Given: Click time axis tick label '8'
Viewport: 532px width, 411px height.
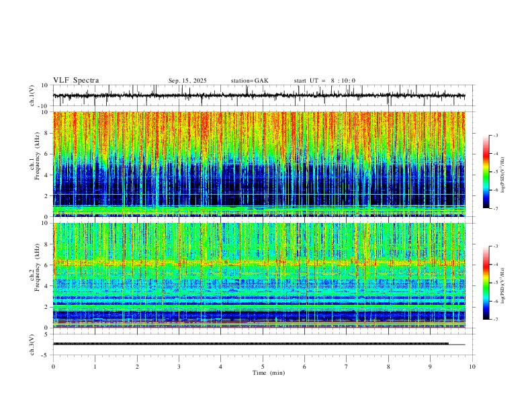Looking at the screenshot, I should click(x=388, y=367).
